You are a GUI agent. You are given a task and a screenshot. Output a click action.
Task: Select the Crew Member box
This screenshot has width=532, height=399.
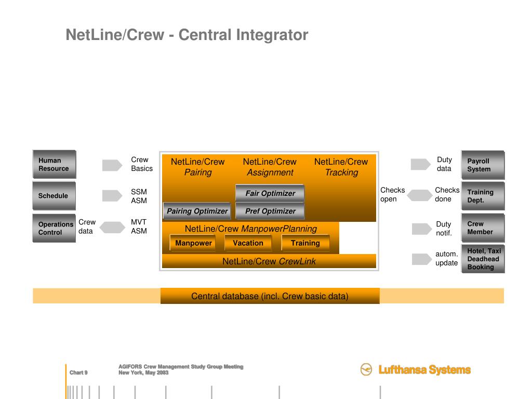pos(483,228)
